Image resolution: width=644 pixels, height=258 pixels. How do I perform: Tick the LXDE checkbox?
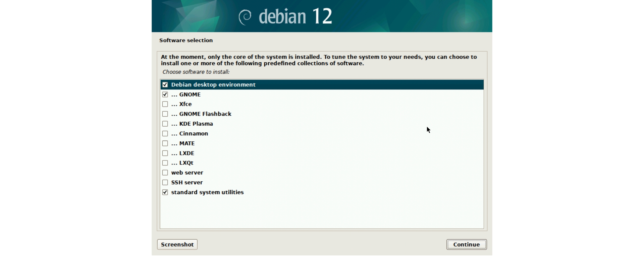[165, 153]
